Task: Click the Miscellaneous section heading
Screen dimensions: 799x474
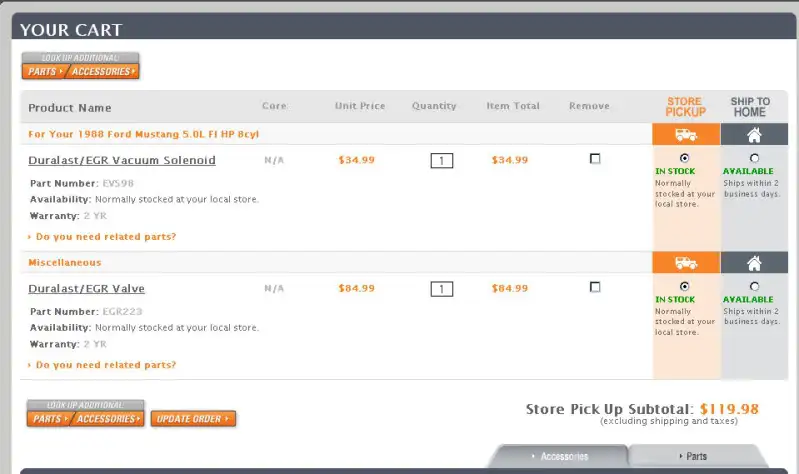Action: click(65, 262)
